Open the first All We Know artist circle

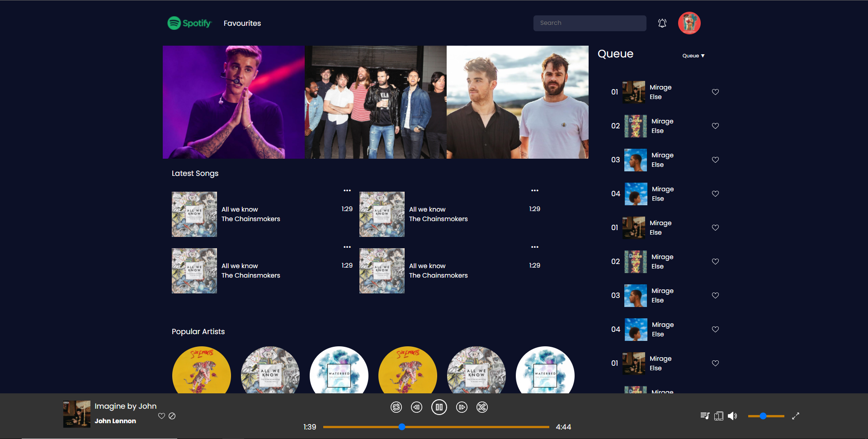[x=270, y=370]
